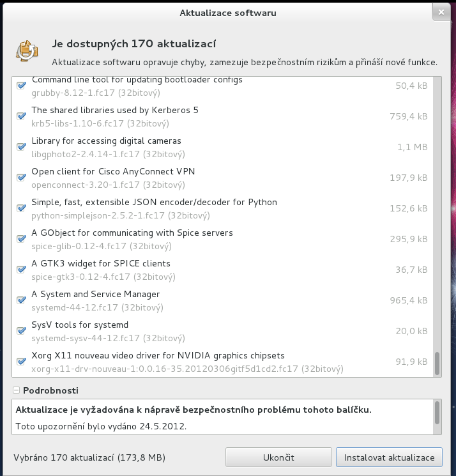Toggle the spice-gtk3 widget update checkbox
456x476 pixels.
(21, 270)
